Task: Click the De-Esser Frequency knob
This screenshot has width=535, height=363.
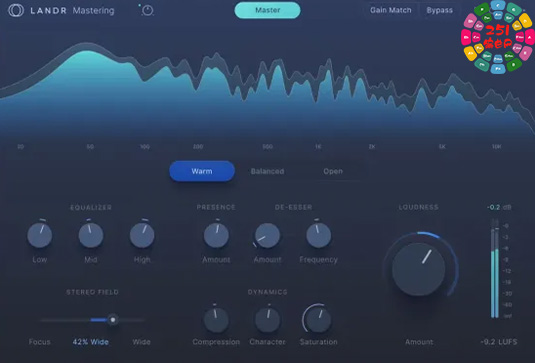Action: click(x=319, y=235)
